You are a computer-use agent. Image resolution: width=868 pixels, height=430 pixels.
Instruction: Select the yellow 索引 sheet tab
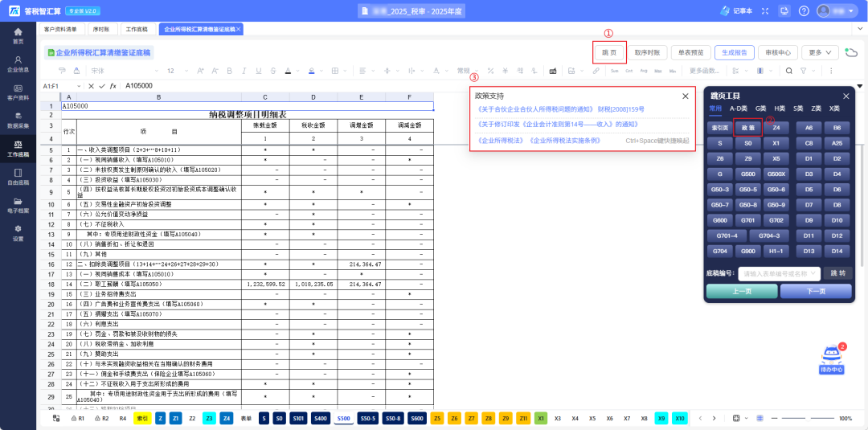point(142,419)
